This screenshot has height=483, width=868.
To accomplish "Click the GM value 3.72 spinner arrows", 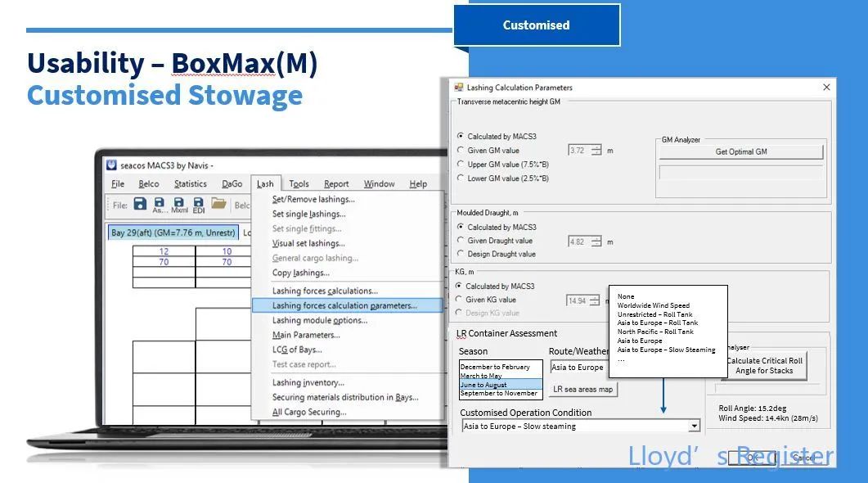I will pyautogui.click(x=596, y=150).
